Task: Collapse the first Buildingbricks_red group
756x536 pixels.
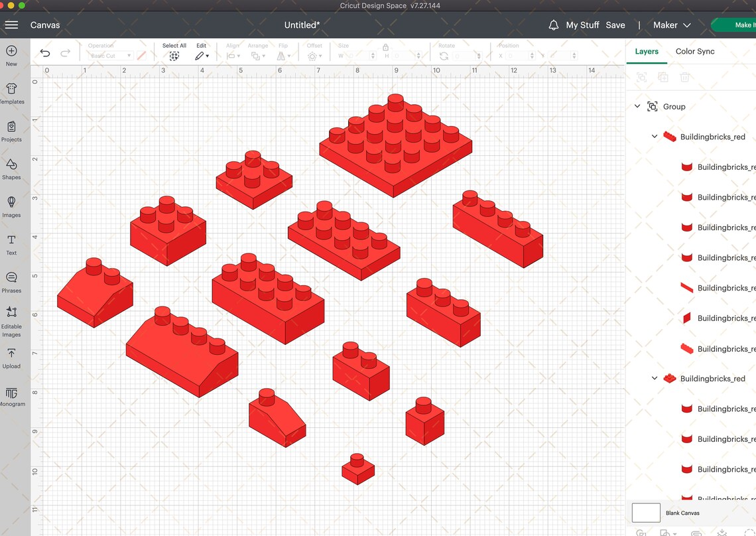Action: tap(654, 137)
